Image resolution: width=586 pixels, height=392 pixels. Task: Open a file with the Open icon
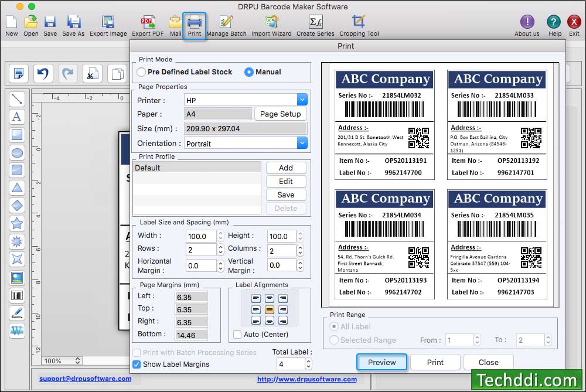[x=30, y=25]
